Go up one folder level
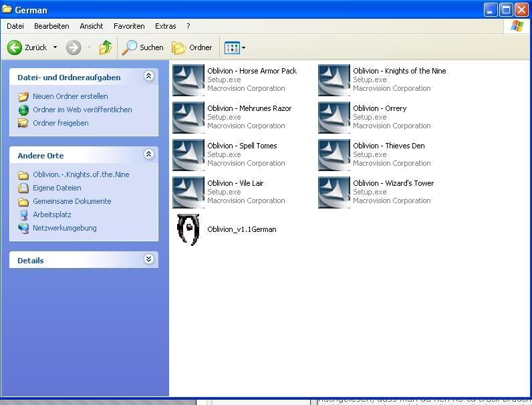This screenshot has width=532, height=405. click(x=106, y=47)
